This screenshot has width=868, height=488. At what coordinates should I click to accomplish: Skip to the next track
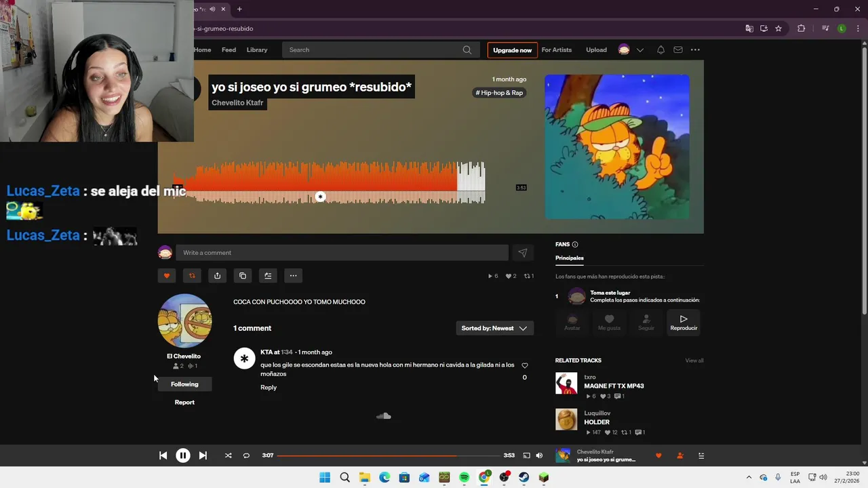coord(203,455)
